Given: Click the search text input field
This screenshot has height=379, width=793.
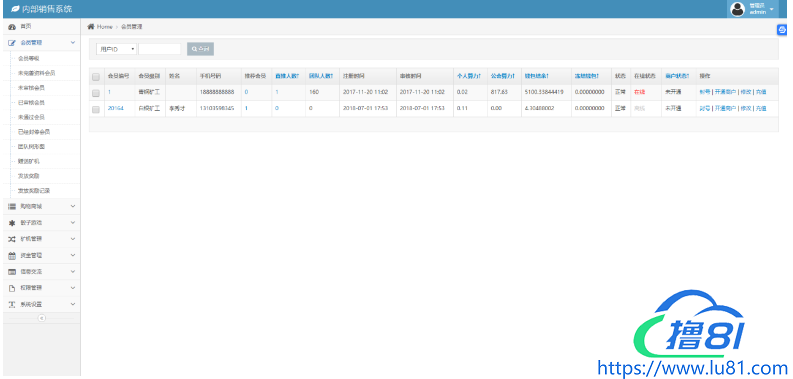Looking at the screenshot, I should [x=160, y=49].
